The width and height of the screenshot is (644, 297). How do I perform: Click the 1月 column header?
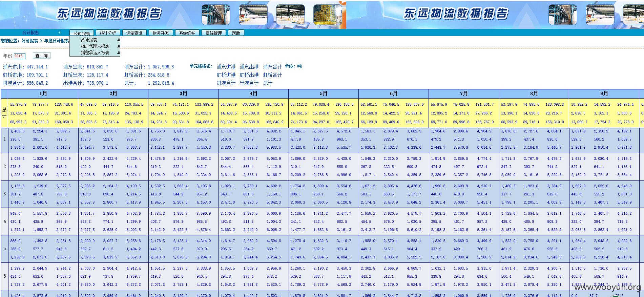point(43,93)
